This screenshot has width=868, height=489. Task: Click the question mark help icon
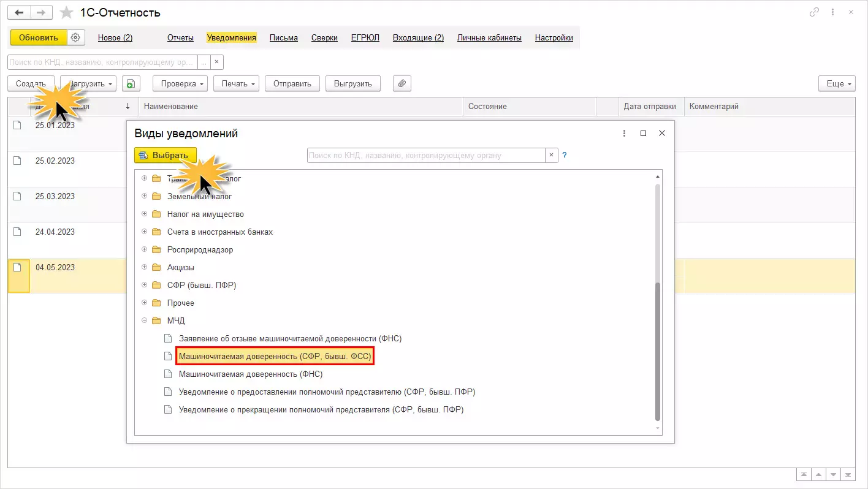click(x=565, y=156)
